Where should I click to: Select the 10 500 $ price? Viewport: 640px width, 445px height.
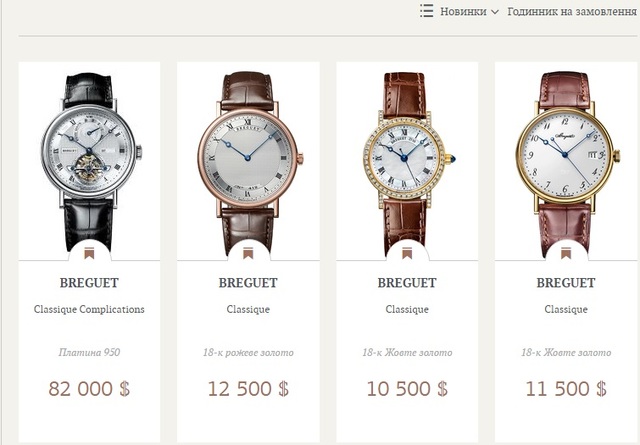(x=407, y=388)
